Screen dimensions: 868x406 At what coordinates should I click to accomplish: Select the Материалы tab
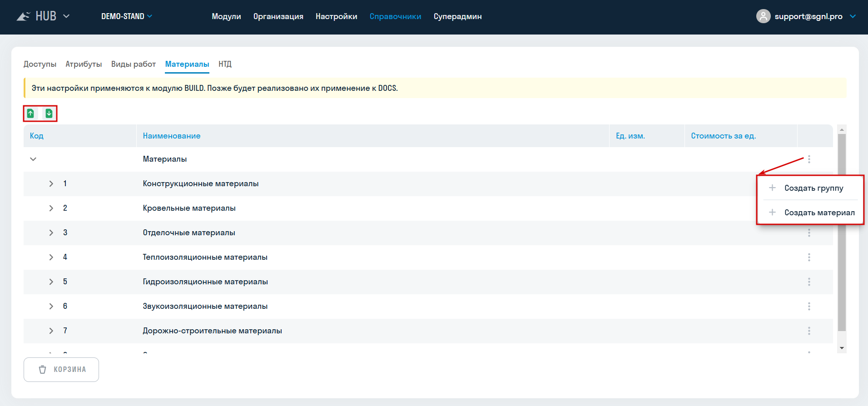(187, 64)
